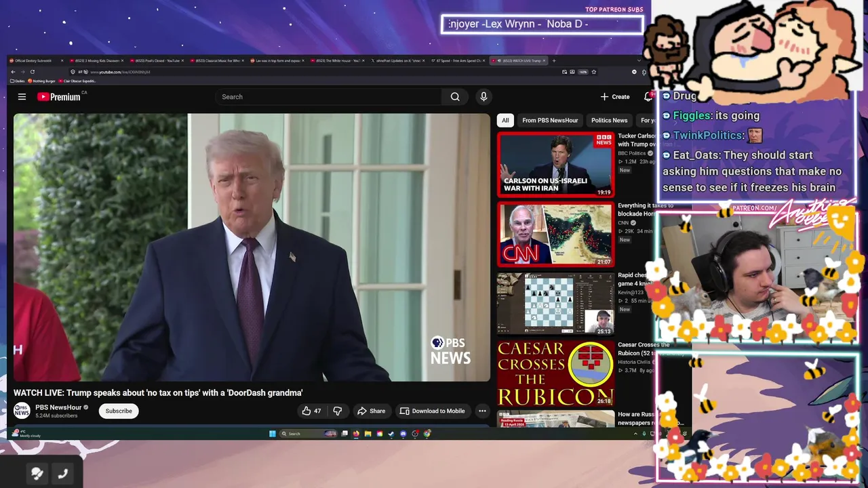Screen dimensions: 868x488
Task: Open Discord from the taskbar
Action: 403,434
